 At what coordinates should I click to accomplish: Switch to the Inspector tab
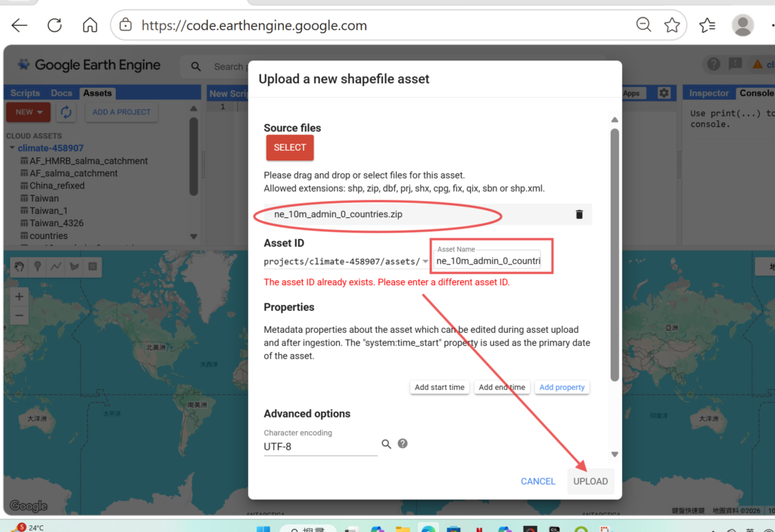coord(709,93)
